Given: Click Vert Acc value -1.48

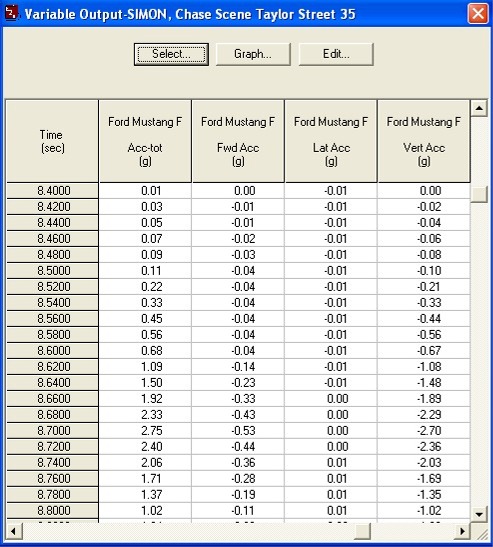Looking at the screenshot, I should click(424, 383).
